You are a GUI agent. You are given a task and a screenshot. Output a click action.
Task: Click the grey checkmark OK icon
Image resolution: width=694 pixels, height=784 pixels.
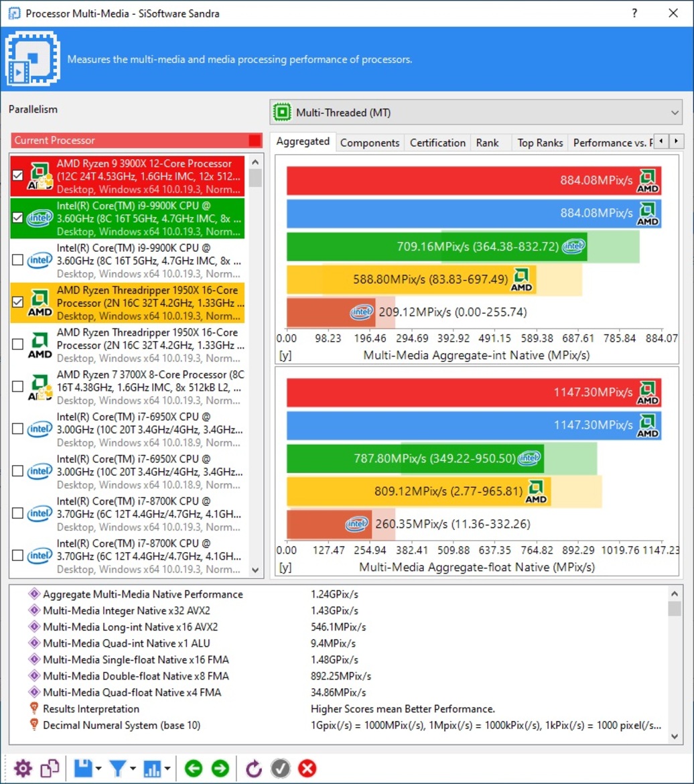281,769
